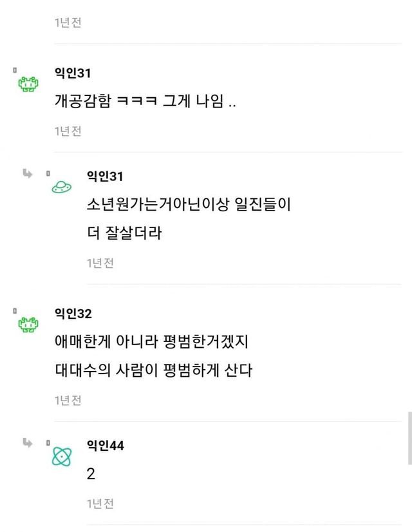Viewport: 412px width, 532px height.
Task: Click the small badge above 익인32's avatar
Action: [x=14, y=310]
